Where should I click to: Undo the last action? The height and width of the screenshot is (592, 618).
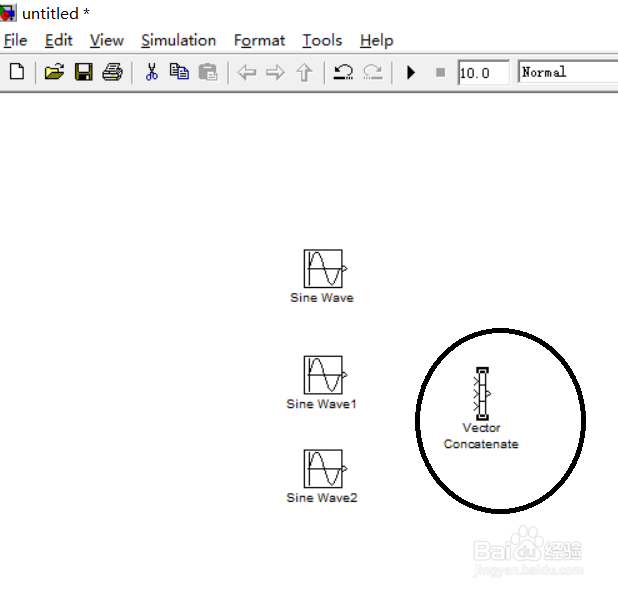tap(343, 72)
